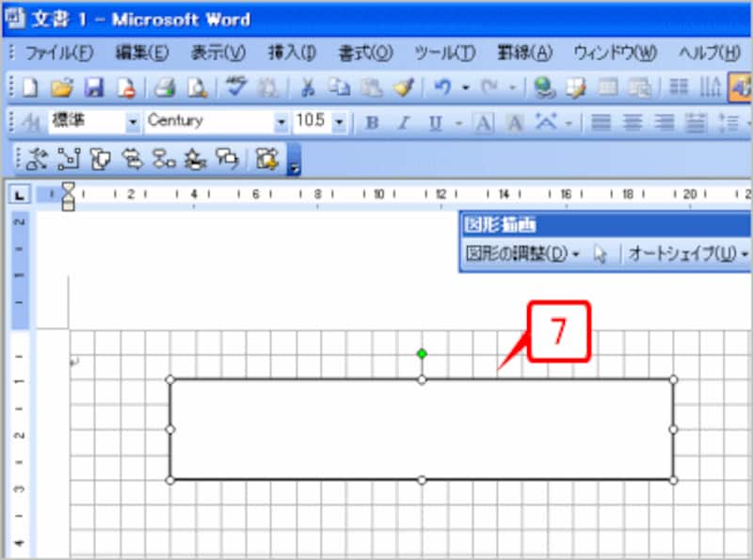Open the font name dropdown

click(x=280, y=122)
